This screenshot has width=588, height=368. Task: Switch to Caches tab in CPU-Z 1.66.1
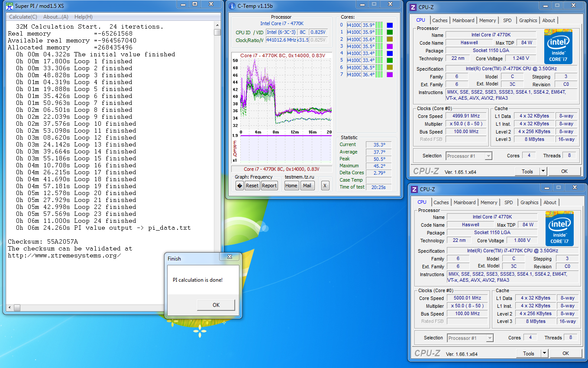click(441, 202)
